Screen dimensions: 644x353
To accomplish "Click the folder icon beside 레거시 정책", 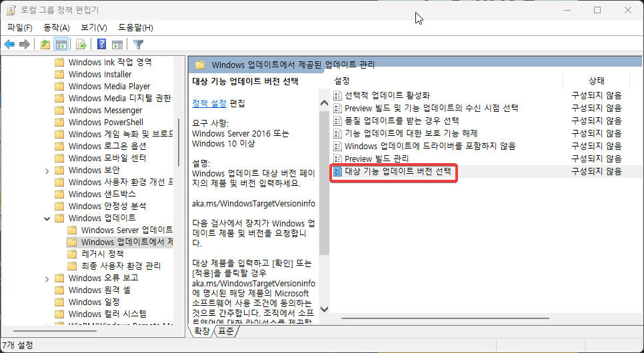I will 72,254.
